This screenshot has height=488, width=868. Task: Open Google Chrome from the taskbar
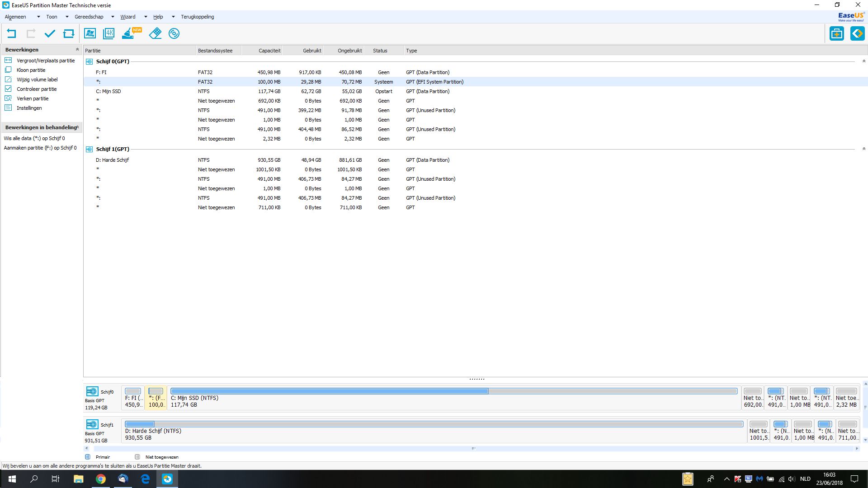click(x=101, y=479)
